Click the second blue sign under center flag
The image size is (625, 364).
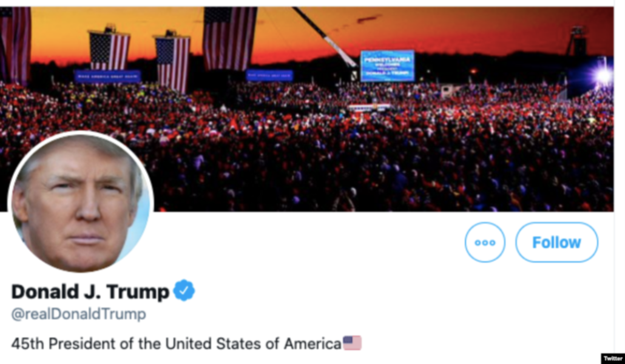(x=269, y=75)
